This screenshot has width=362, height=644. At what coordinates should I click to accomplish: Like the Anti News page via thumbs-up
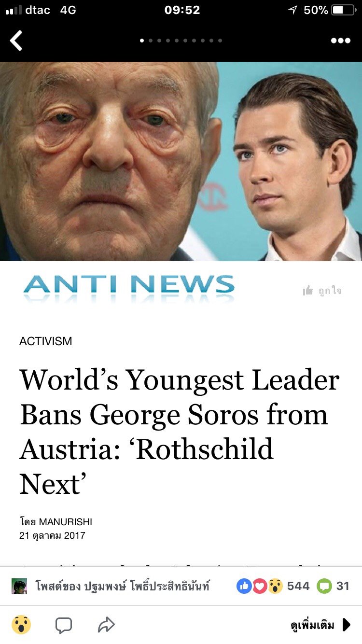322,290
